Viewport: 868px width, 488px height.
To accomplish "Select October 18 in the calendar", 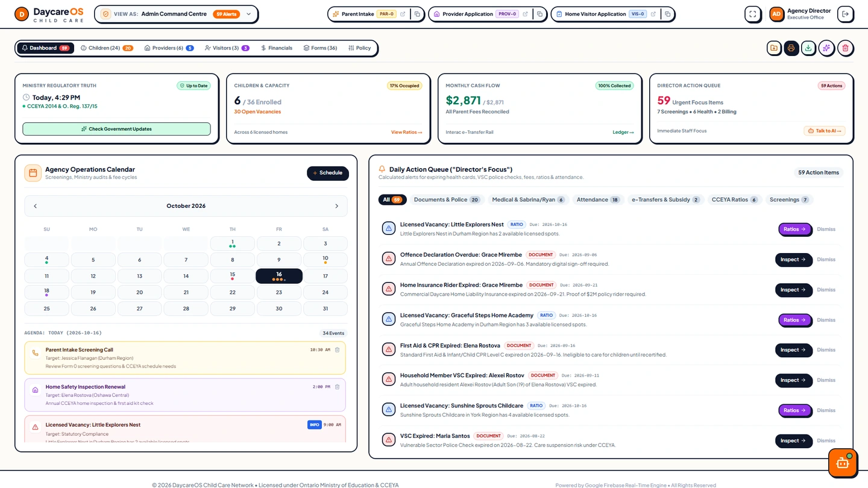I will (46, 292).
